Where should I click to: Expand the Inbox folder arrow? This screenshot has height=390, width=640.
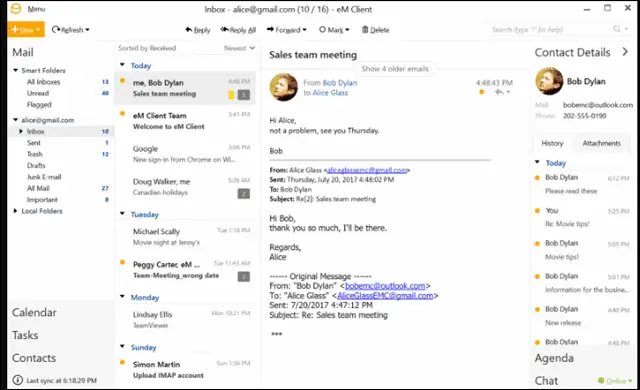(x=21, y=131)
